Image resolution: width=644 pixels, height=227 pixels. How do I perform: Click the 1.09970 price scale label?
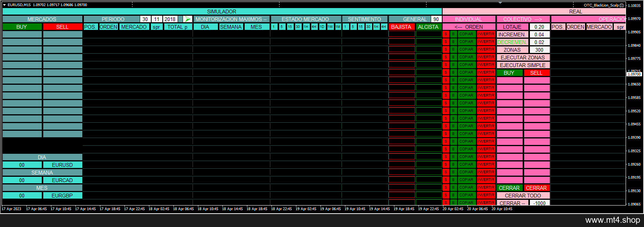point(634,19)
